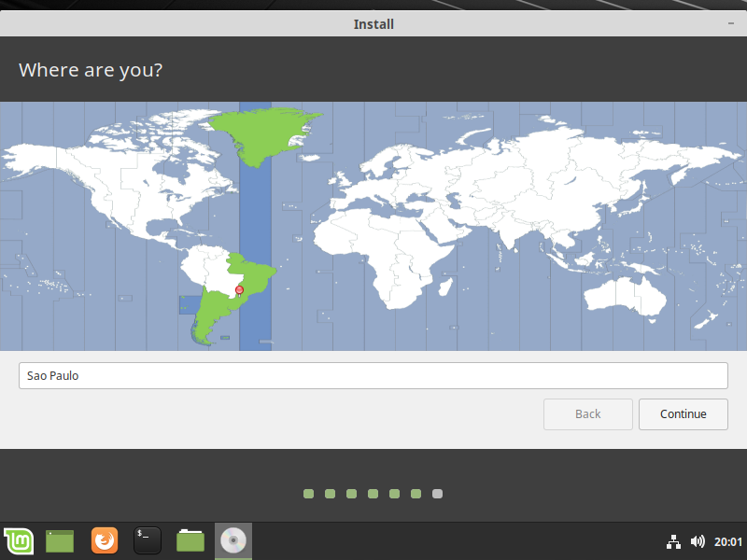Screen dimensions: 747x560
Task: Click the grey last progress dot
Action: pyautogui.click(x=437, y=494)
